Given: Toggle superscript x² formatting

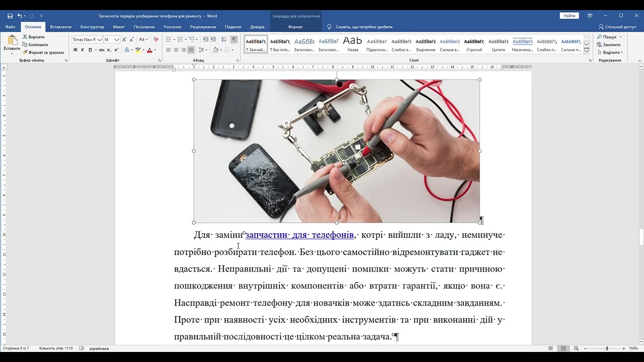Looking at the screenshot, I should (117, 50).
